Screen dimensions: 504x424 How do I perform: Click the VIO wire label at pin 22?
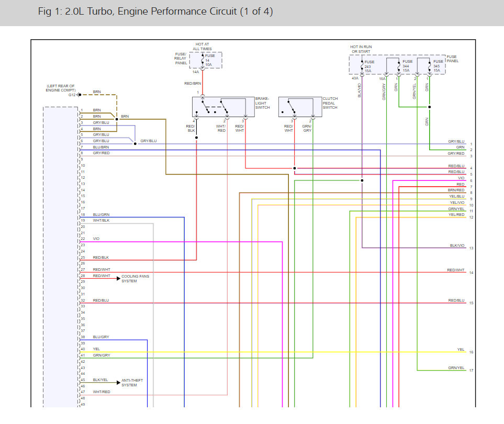(96, 239)
